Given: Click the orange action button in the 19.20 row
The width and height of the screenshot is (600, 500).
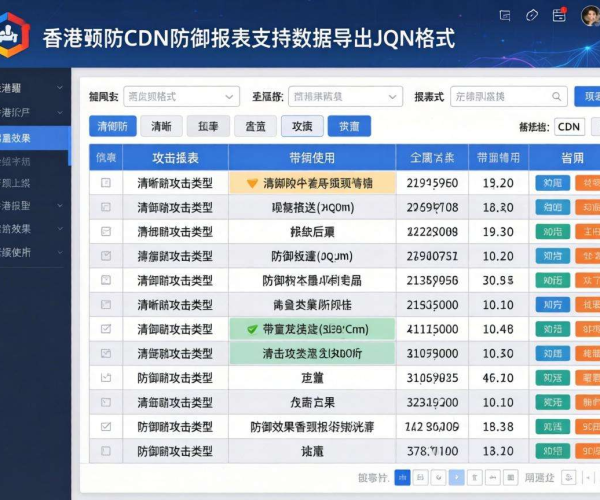Looking at the screenshot, I should 588,183.
